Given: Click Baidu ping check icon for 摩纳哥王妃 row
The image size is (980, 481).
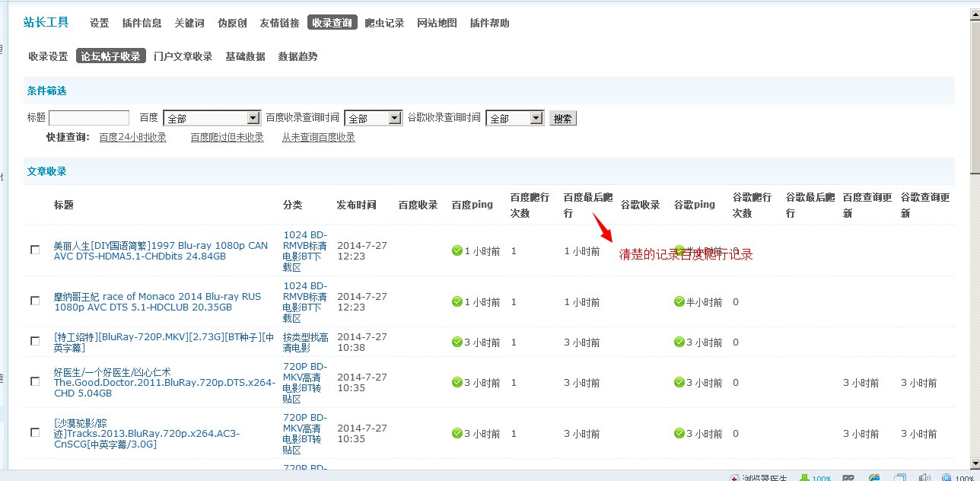Looking at the screenshot, I should point(457,301).
